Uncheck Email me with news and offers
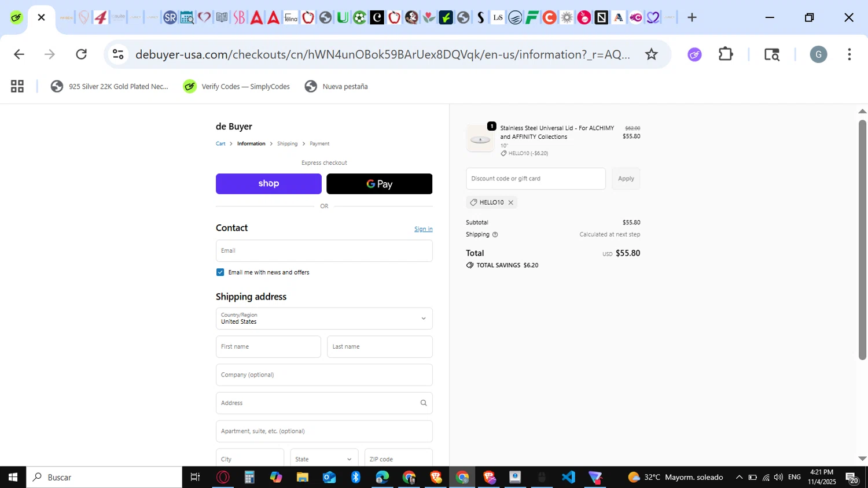 [220, 272]
